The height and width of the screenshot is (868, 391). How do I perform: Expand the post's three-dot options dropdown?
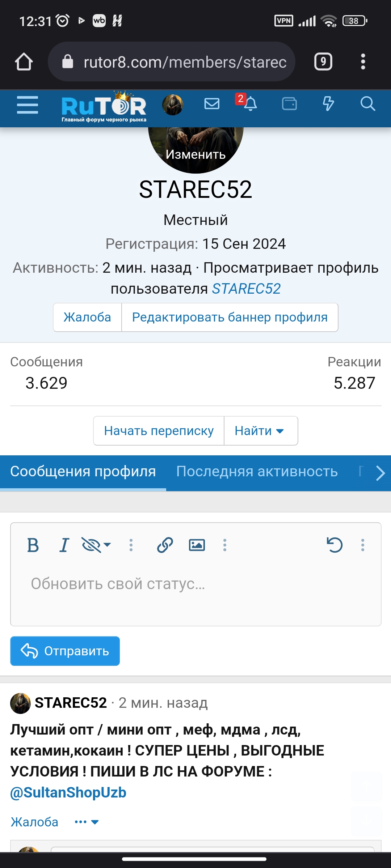click(x=87, y=822)
